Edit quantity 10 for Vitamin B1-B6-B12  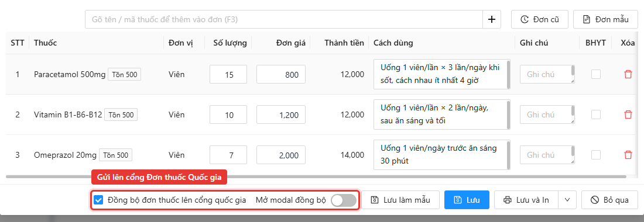tap(228, 115)
